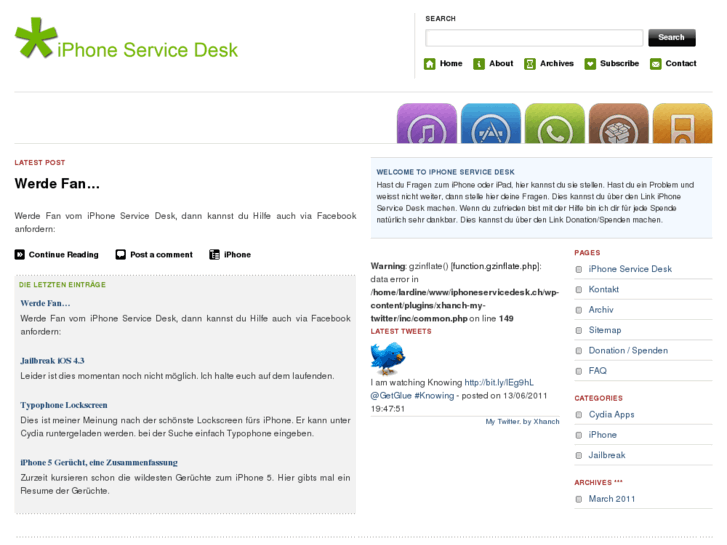
Task: Click bullet icon beside Sitemap
Action: 579,331
